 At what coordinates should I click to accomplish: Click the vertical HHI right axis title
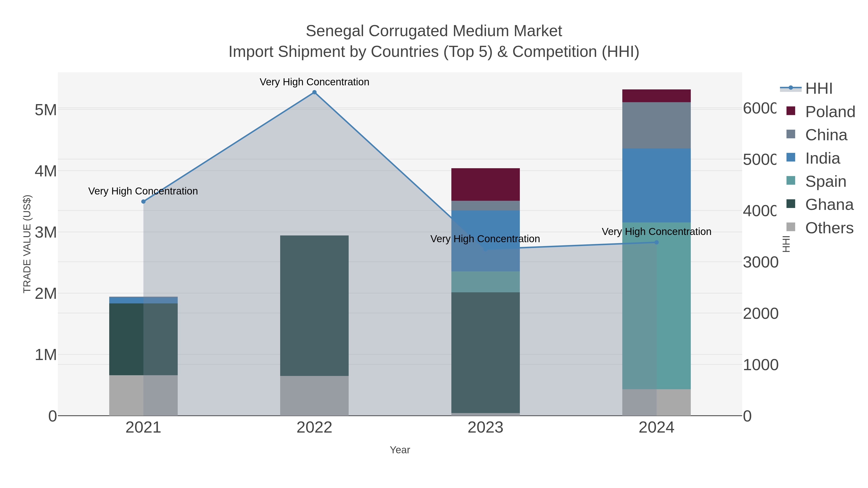point(786,244)
